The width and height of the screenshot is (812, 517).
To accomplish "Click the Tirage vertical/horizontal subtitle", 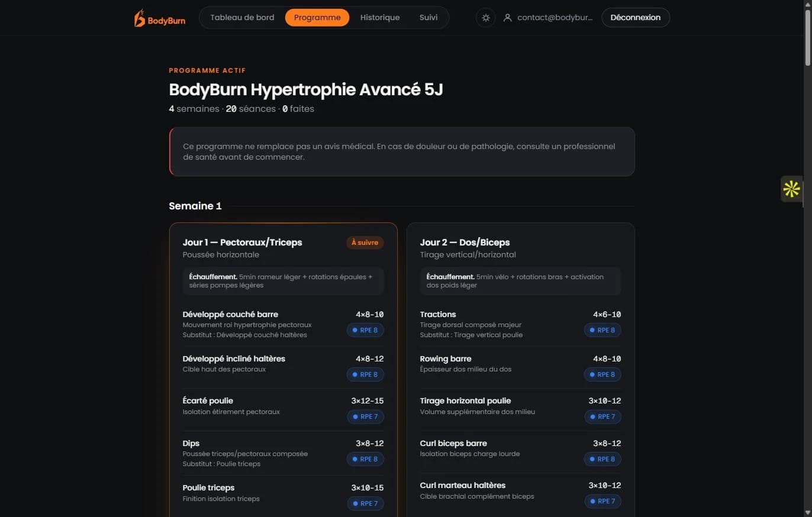I will pos(468,254).
